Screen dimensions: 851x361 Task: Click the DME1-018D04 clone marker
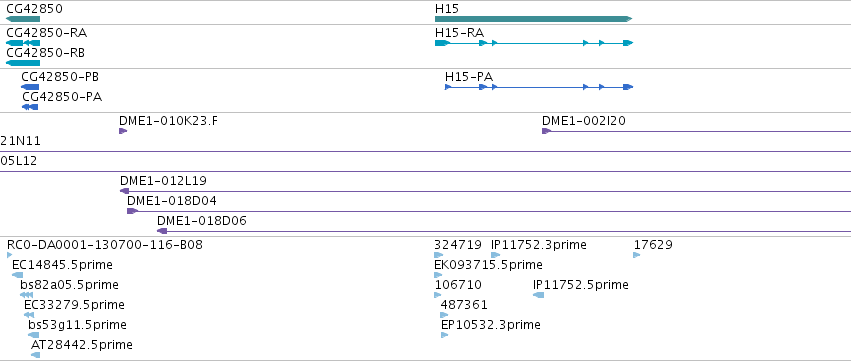coord(132,211)
